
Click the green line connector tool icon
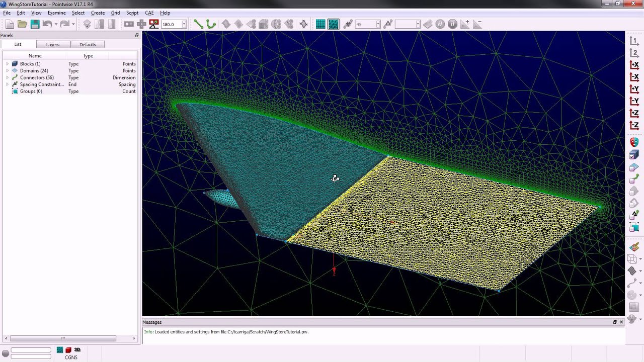(199, 24)
